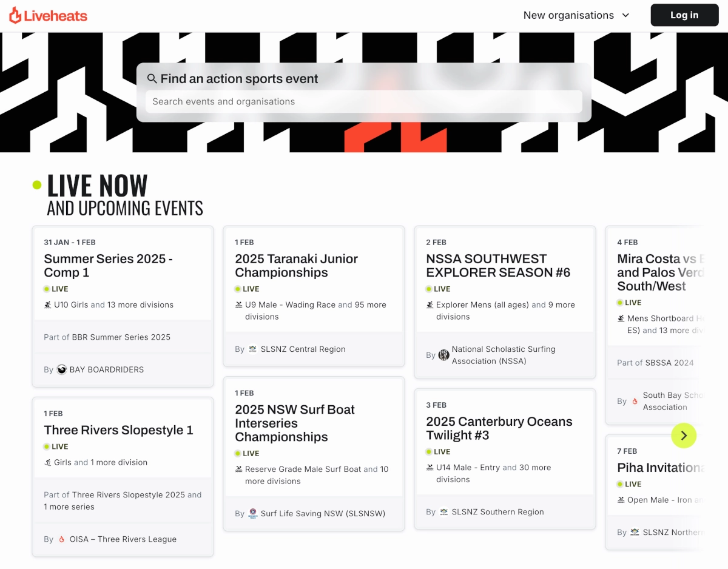Click the Log in button

(x=684, y=15)
